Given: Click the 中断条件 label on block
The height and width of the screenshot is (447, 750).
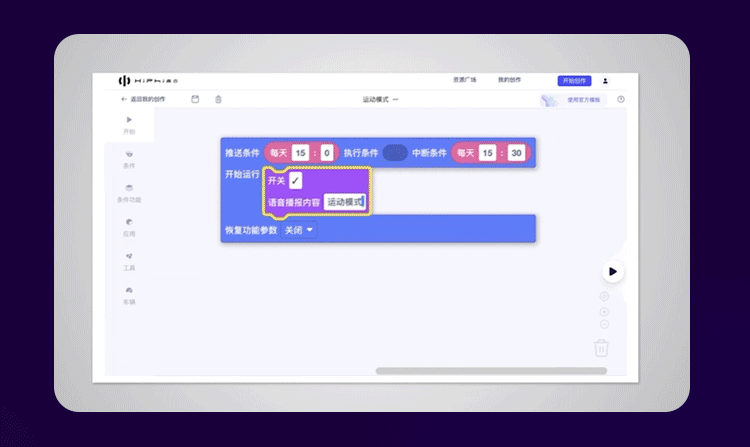Looking at the screenshot, I should click(x=429, y=153).
